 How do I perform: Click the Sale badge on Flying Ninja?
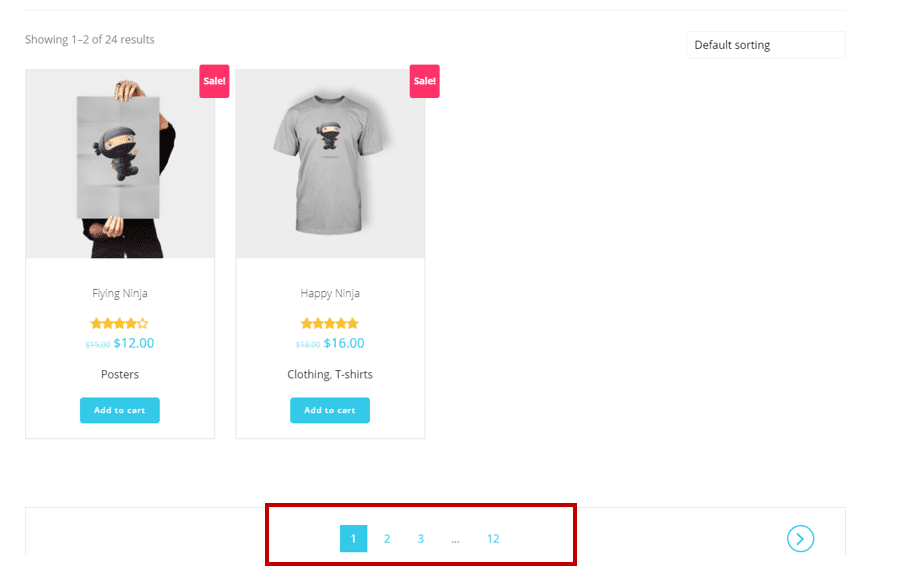click(x=214, y=81)
